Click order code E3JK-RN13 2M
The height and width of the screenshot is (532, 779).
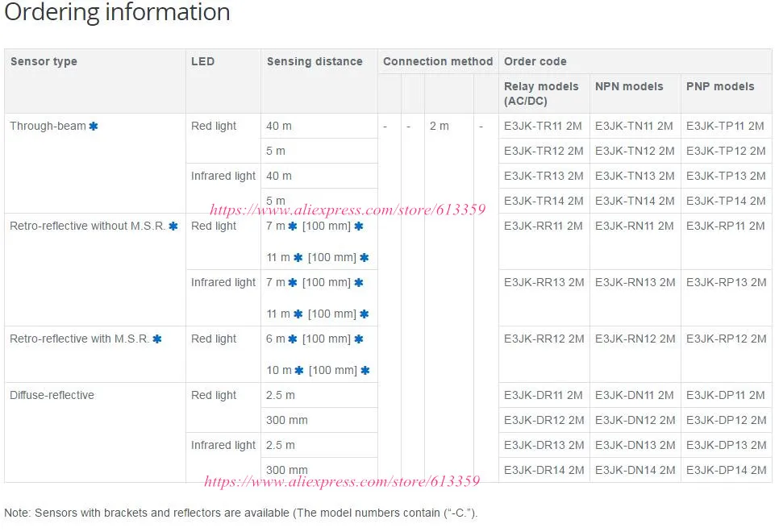click(635, 282)
